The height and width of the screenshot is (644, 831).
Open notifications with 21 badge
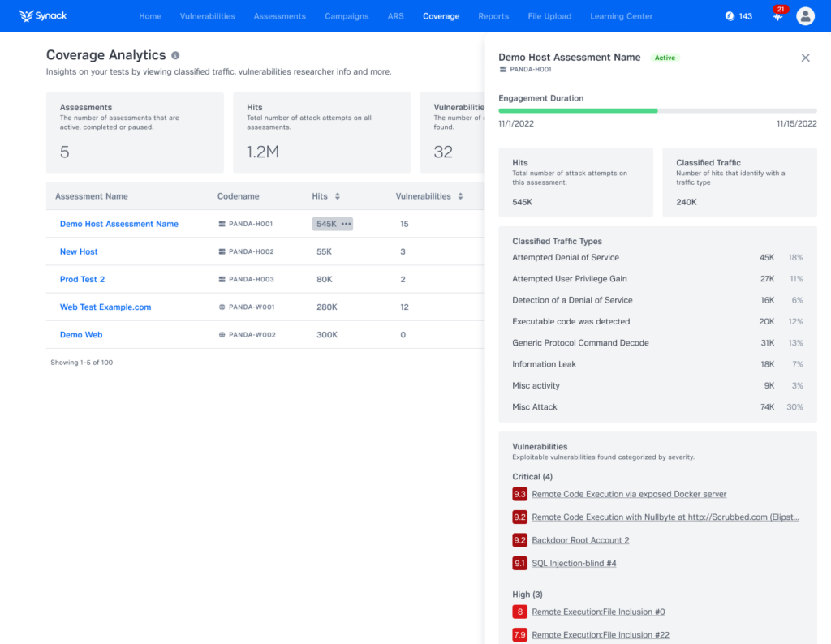(x=778, y=15)
